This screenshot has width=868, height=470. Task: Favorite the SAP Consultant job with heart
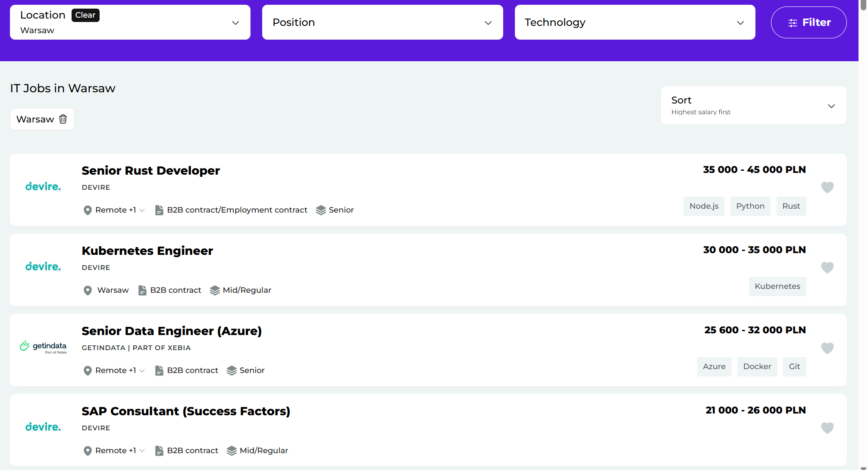pyautogui.click(x=827, y=428)
